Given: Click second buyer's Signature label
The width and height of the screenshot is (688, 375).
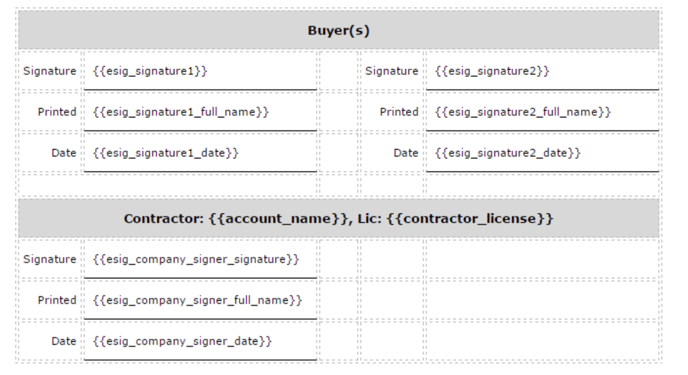Looking at the screenshot, I should [392, 71].
